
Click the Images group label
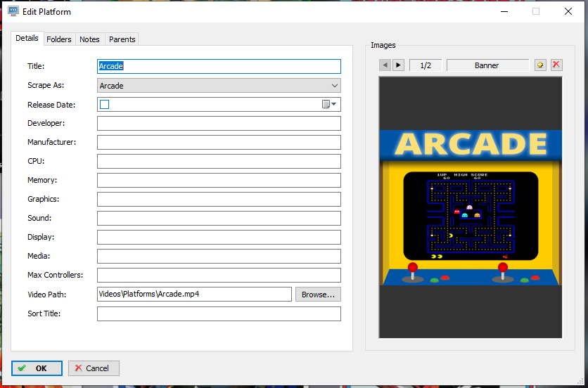coord(383,45)
